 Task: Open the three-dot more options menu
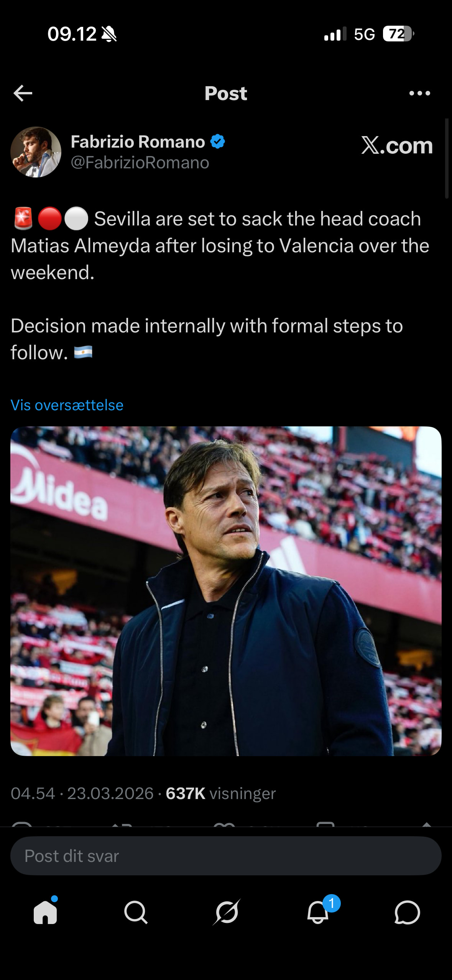tap(419, 93)
